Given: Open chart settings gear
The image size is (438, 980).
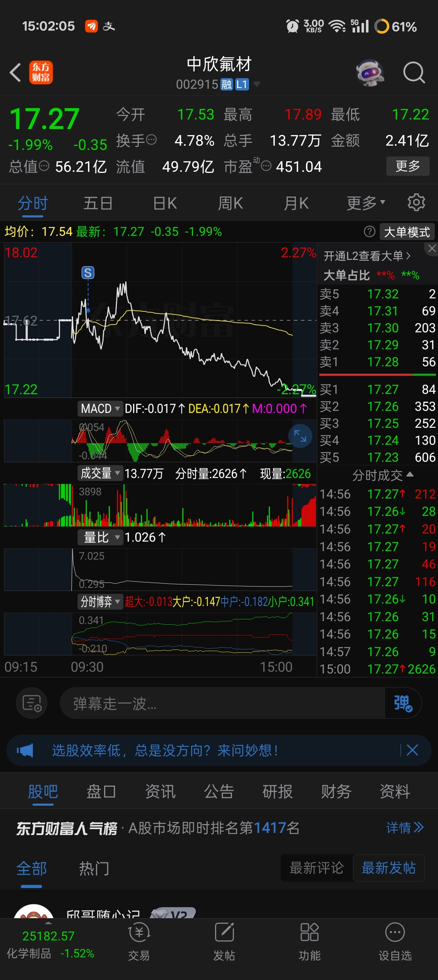Looking at the screenshot, I should [416, 202].
